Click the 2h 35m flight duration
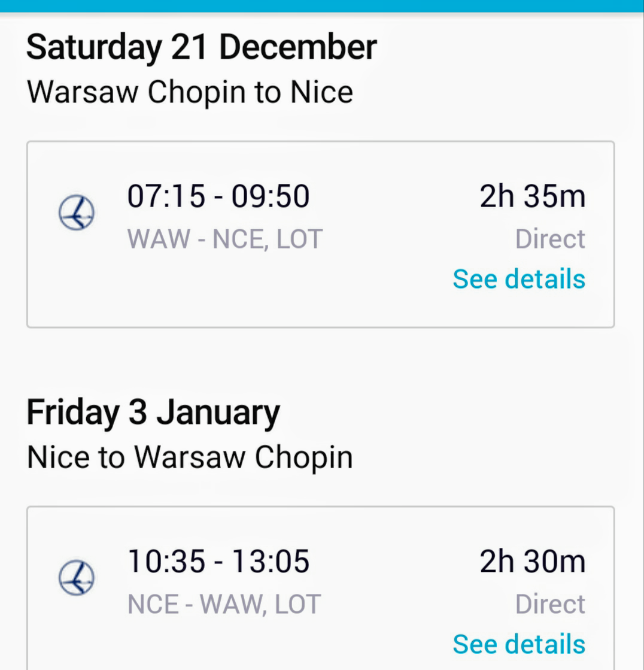644x670 pixels. [x=532, y=196]
